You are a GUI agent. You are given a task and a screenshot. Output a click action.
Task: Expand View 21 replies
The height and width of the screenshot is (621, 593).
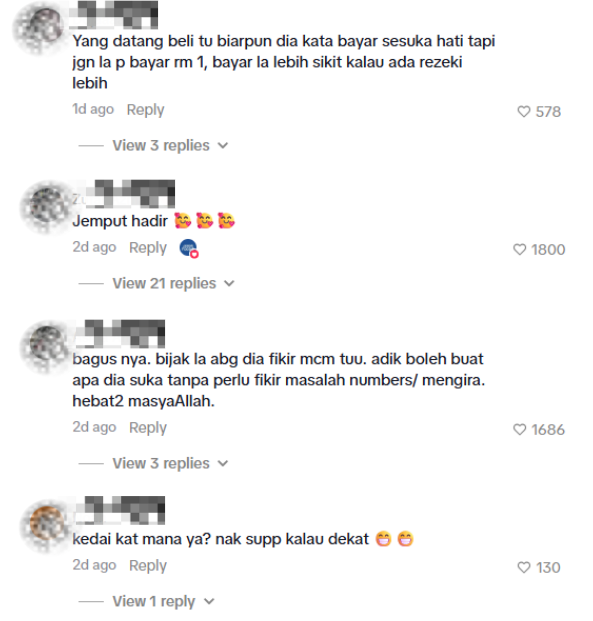[x=174, y=283]
